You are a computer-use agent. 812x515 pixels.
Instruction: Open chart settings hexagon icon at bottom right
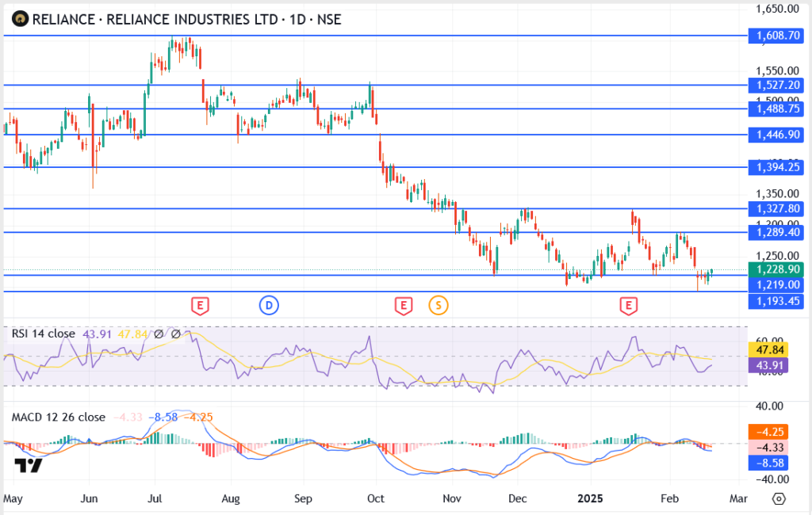[779, 499]
